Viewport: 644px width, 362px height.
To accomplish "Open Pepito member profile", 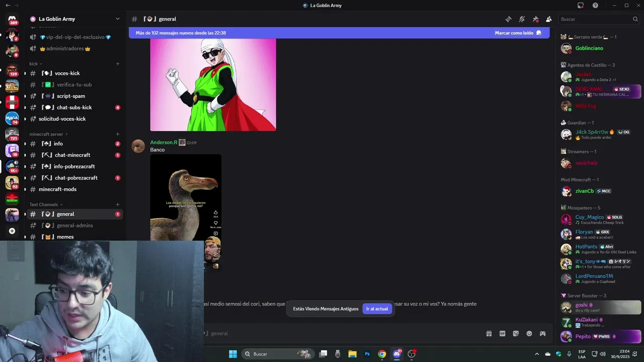I will click(600, 336).
